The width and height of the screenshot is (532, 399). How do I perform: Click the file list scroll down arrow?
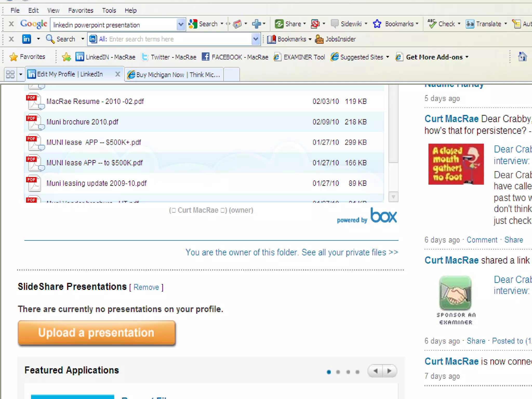[394, 197]
